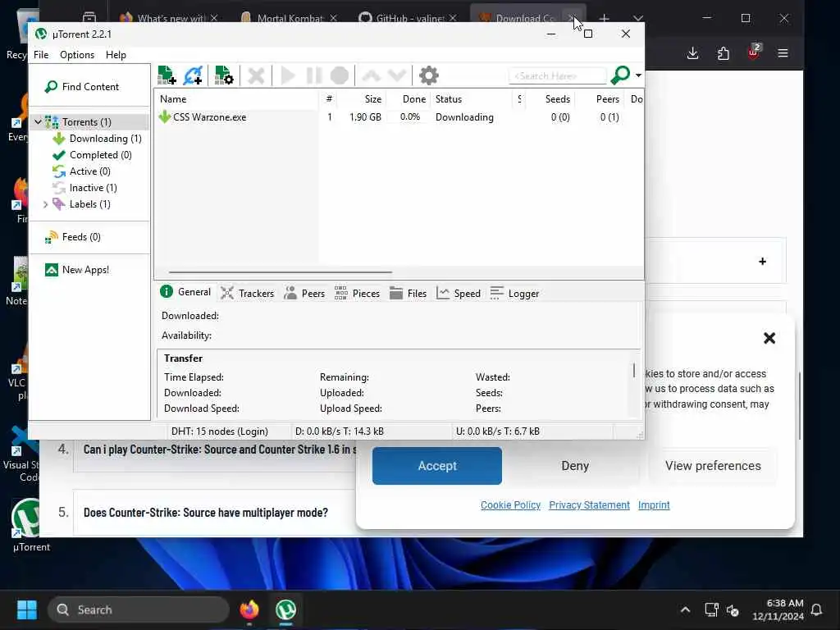This screenshot has height=630, width=840.
Task: Open the Imprint link
Action: (654, 505)
